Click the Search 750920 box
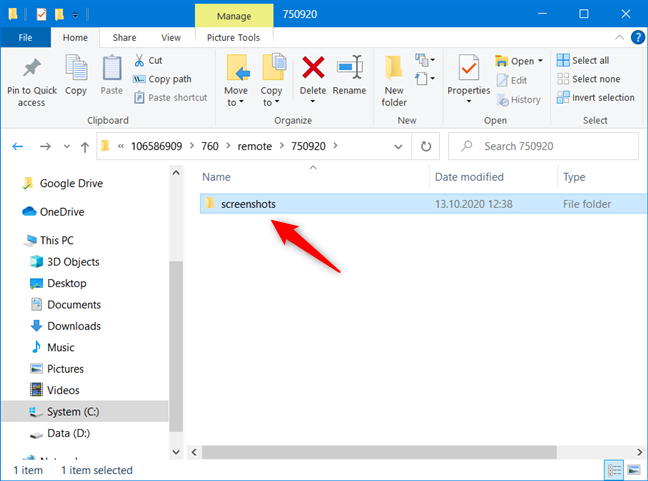The image size is (648, 481). coord(544,146)
